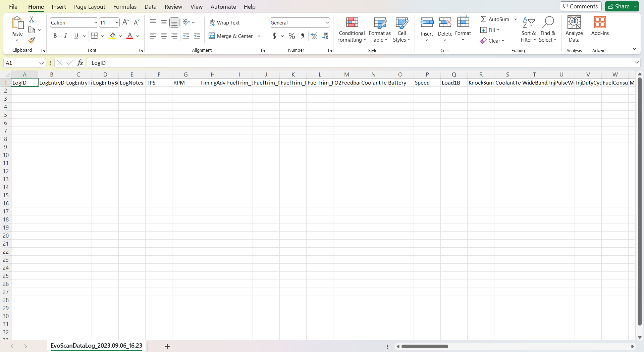This screenshot has width=644, height=352.
Task: Toggle Bold formatting
Action: (x=55, y=36)
